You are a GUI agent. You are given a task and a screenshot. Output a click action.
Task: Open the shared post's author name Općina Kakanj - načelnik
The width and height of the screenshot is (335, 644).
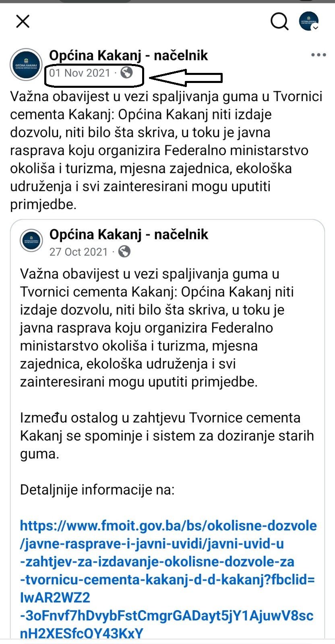129,234
